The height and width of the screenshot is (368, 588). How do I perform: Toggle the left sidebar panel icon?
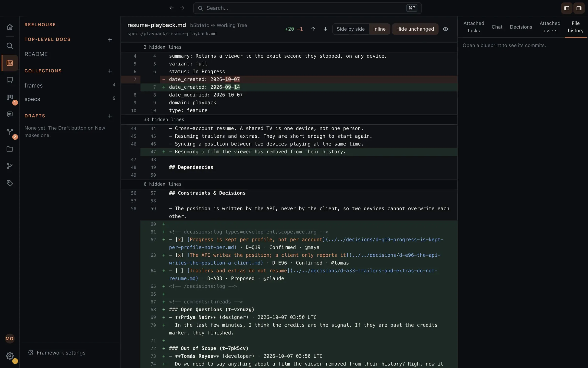pyautogui.click(x=567, y=8)
